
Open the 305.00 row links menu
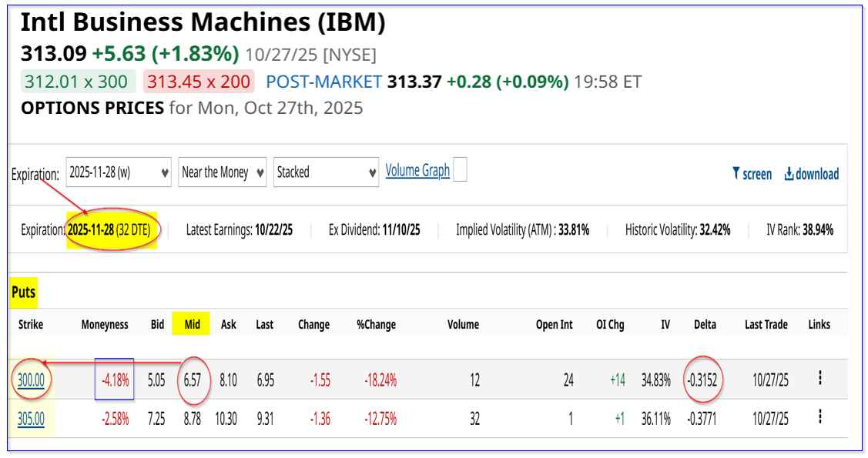(x=819, y=418)
